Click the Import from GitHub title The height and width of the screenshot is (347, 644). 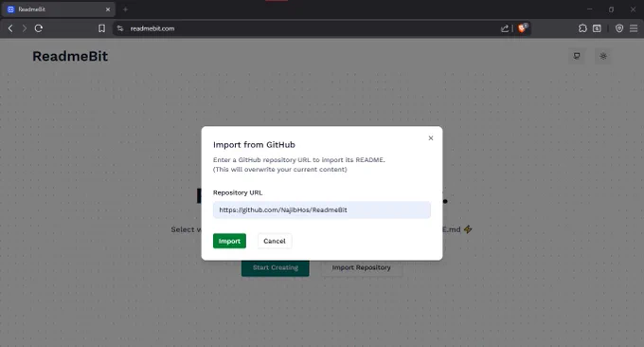[254, 145]
